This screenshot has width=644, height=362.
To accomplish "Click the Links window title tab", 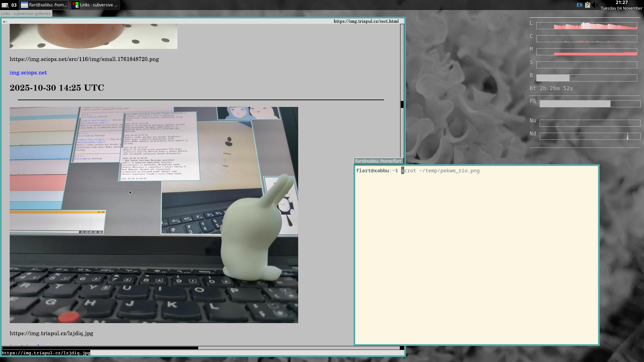I will (x=26, y=14).
